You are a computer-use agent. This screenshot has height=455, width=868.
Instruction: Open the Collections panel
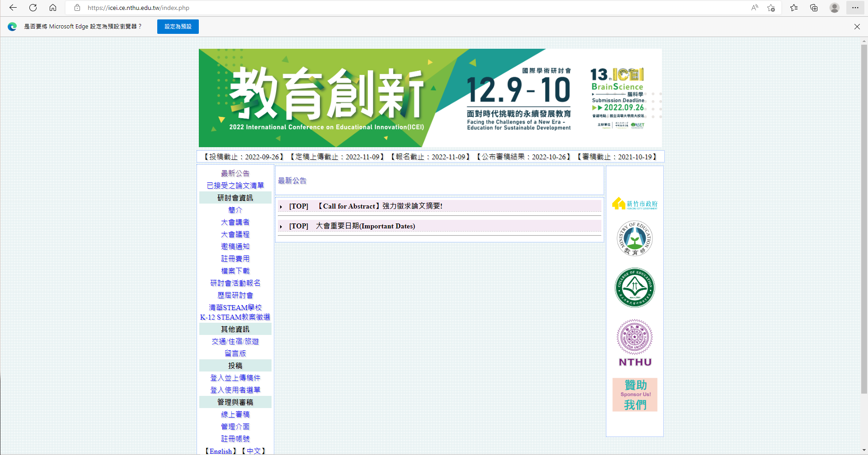(814, 8)
